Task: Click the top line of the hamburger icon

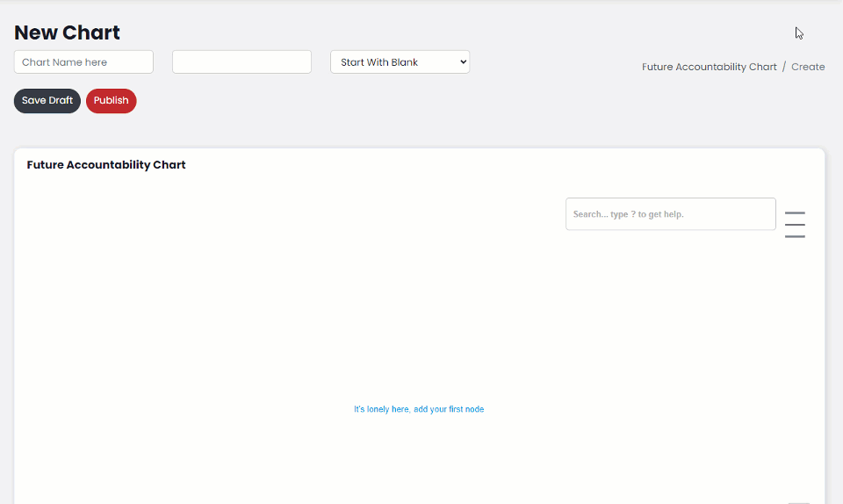Action: pos(795,212)
